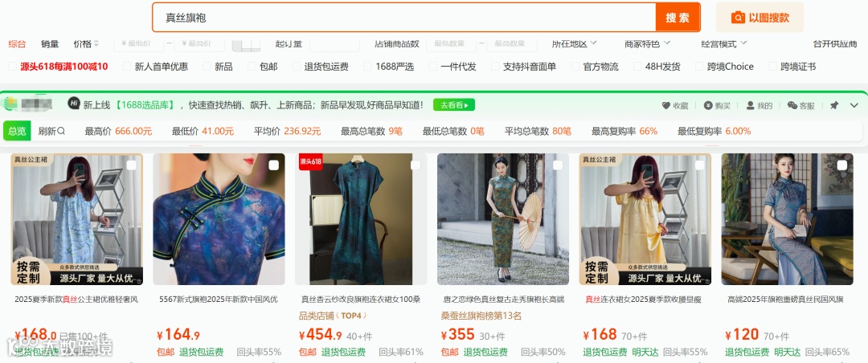Screen dimensions: 868x363
Task: Click the 刷新 magnifier icon
Action: 61,131
